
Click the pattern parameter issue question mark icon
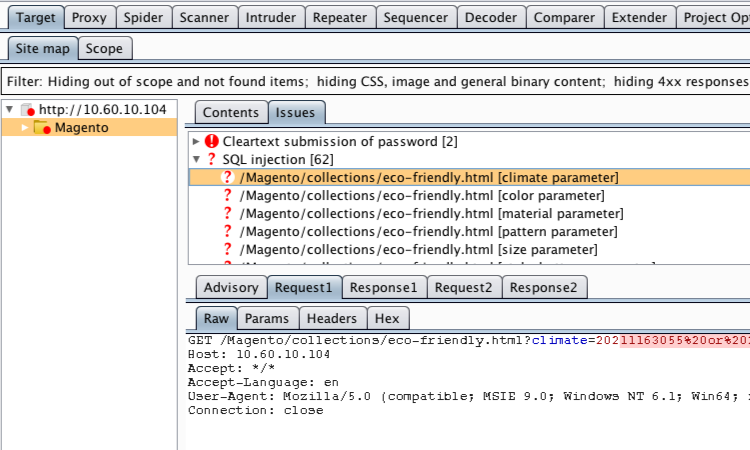coord(228,231)
